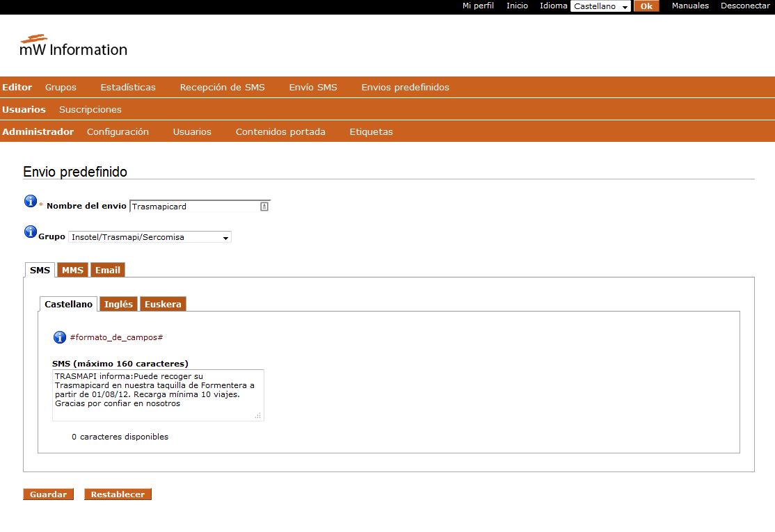Screen dimensions: 775x532
Task: Open Contenidos portada menu item
Action: pyautogui.click(x=280, y=132)
